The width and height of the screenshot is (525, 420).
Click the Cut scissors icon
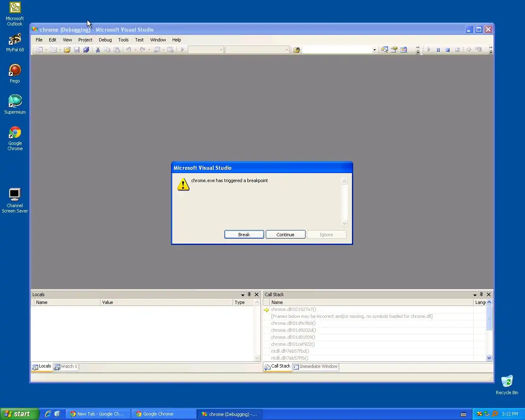point(98,50)
